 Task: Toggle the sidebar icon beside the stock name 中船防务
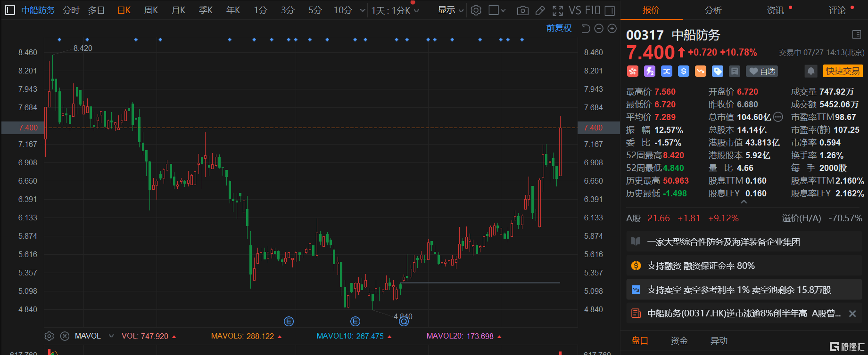click(x=9, y=10)
